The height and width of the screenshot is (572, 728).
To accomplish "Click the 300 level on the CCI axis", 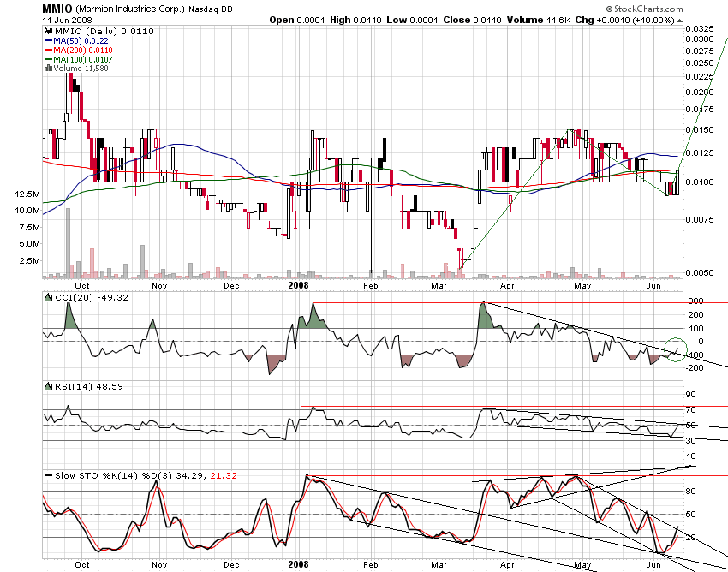I will (696, 301).
